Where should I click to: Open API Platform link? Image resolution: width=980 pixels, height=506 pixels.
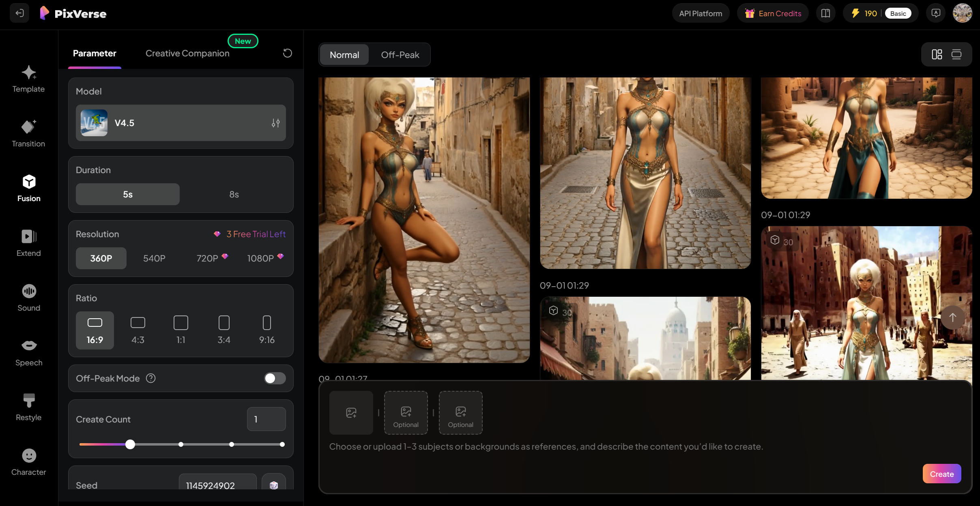[701, 13]
